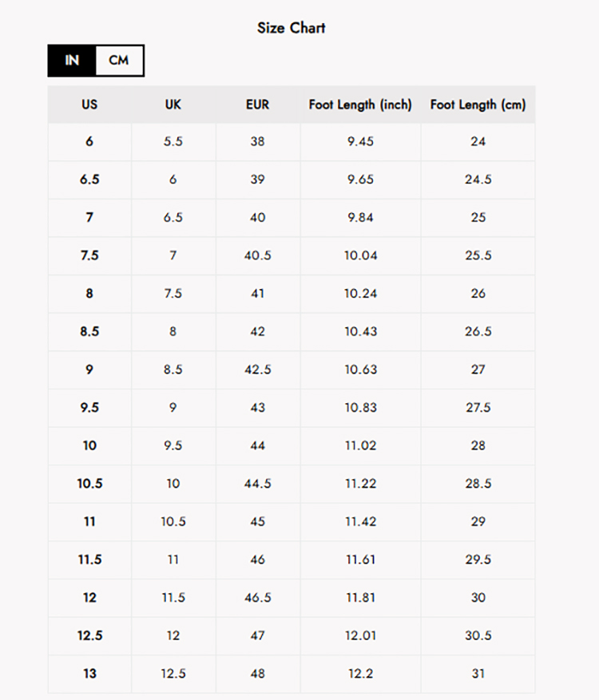
Task: Click the EUR column header
Action: click(x=257, y=105)
